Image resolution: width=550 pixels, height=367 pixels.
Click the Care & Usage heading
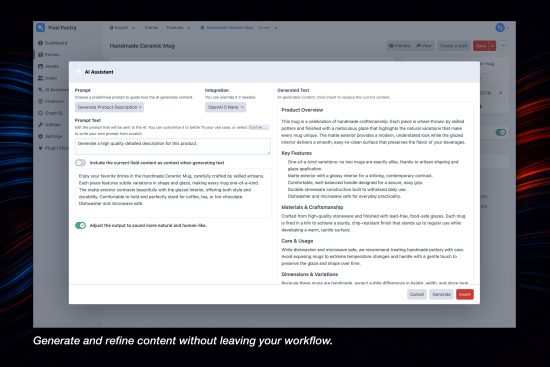(x=297, y=241)
